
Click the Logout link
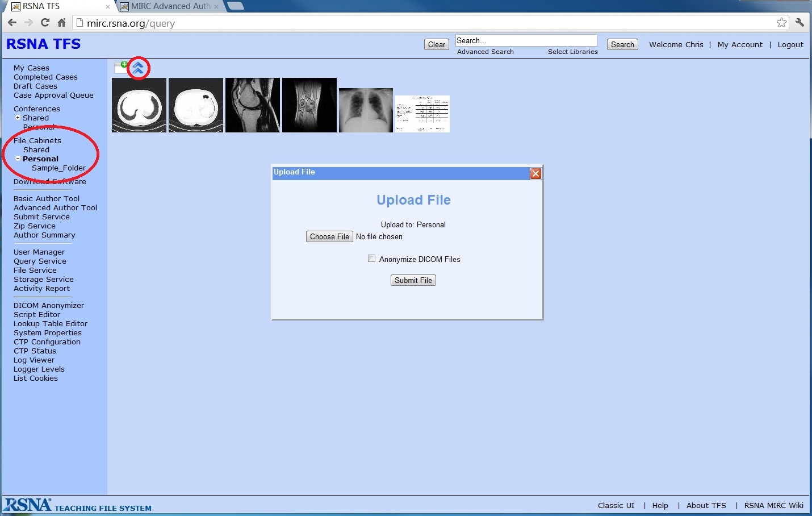[x=790, y=44]
